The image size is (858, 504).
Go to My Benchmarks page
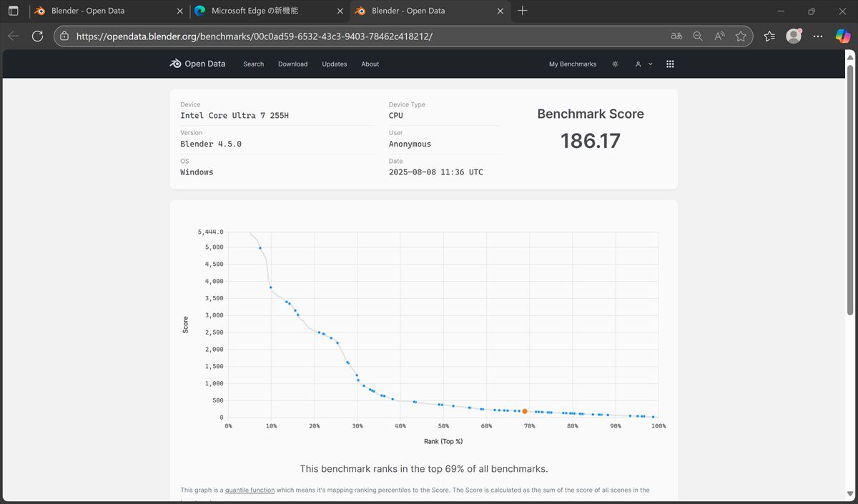[x=572, y=64]
